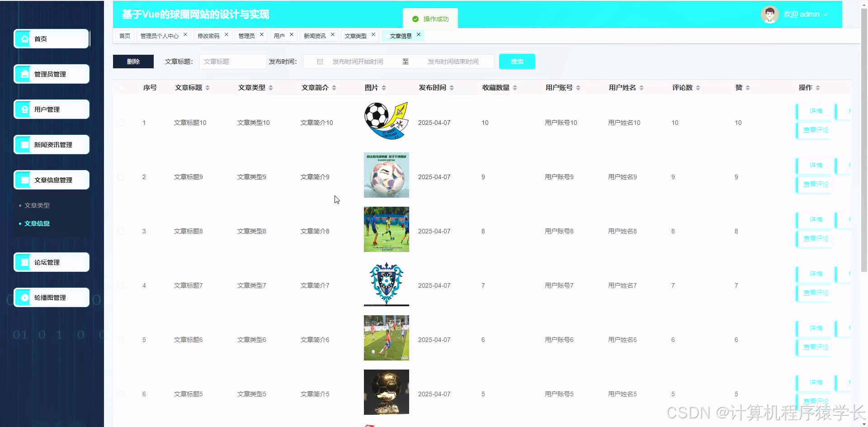Open the blue crest emblem thumbnail

coord(387,284)
